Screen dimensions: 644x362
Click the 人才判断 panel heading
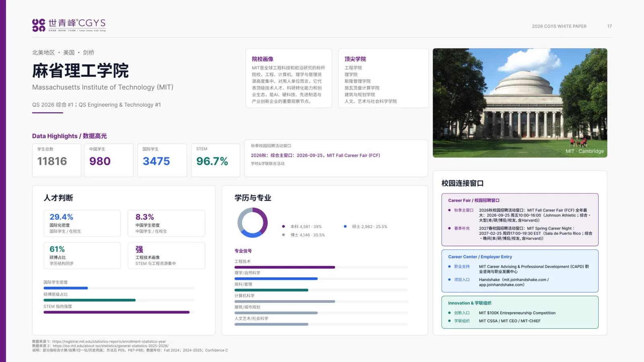point(58,198)
